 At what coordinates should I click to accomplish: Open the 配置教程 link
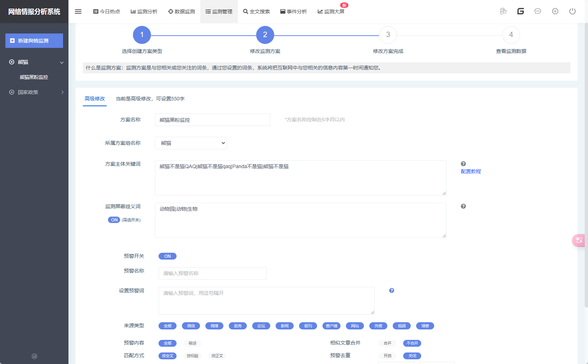(471, 171)
